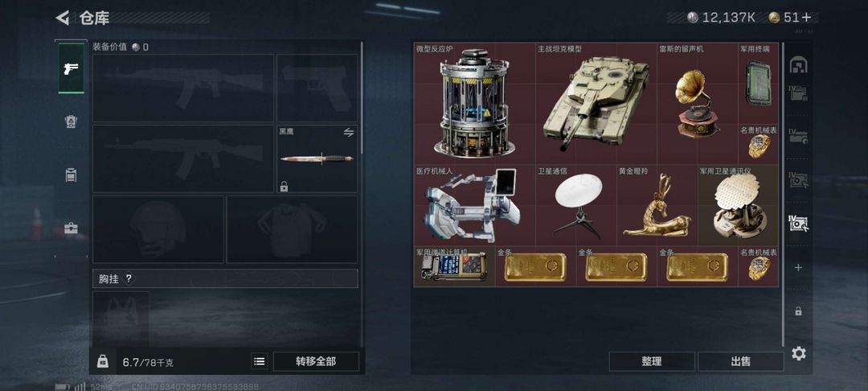Toggle the lock on the 黑鹰 knife slot
This screenshot has width=868, height=391.
coord(284,187)
